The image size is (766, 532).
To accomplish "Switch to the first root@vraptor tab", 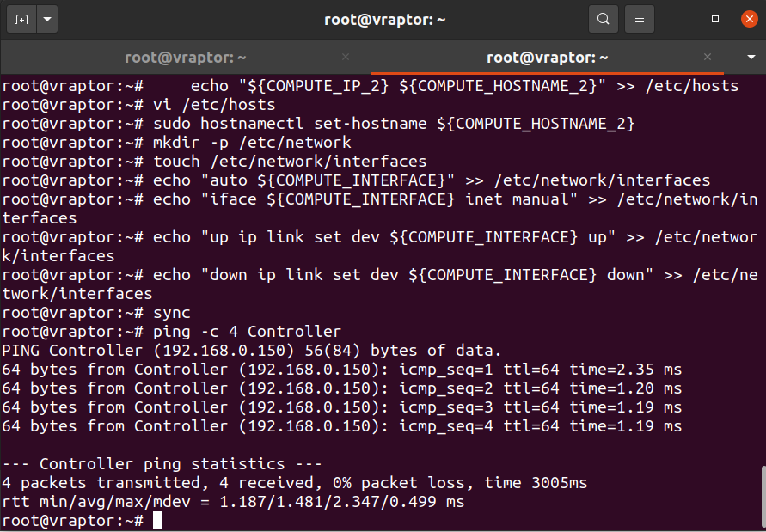I will pyautogui.click(x=186, y=58).
